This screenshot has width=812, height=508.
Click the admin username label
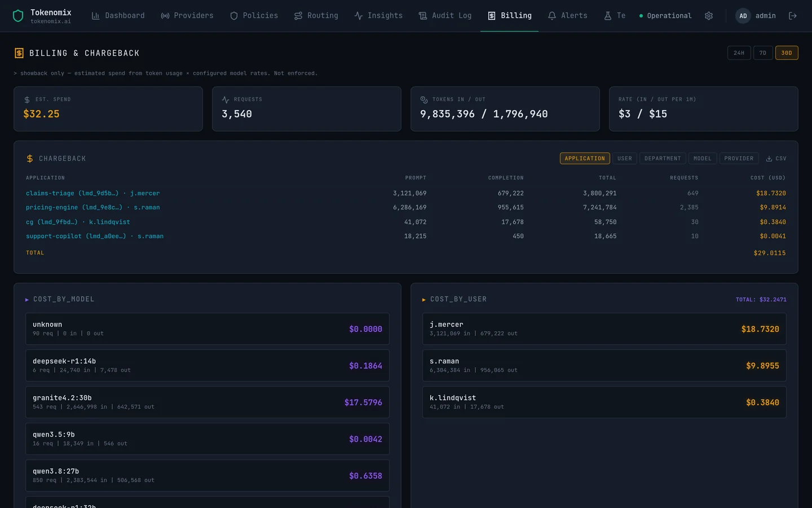click(x=765, y=16)
